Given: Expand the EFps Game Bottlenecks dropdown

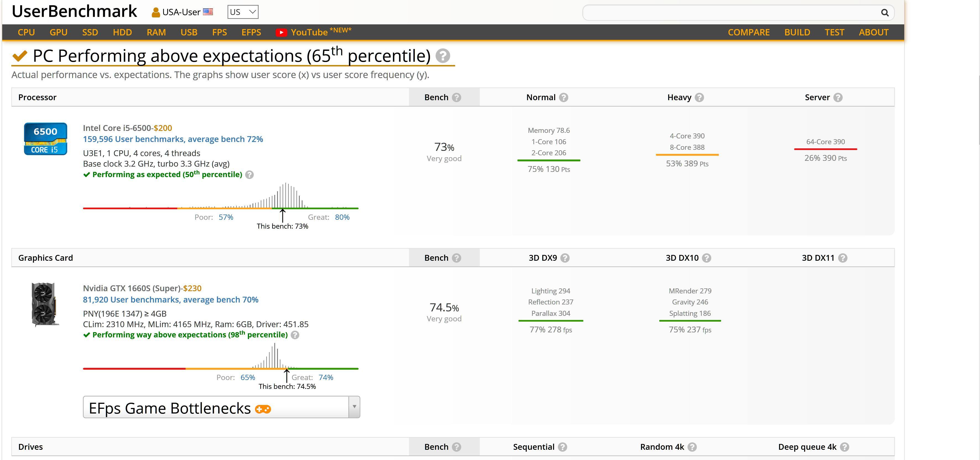Looking at the screenshot, I should click(x=354, y=407).
